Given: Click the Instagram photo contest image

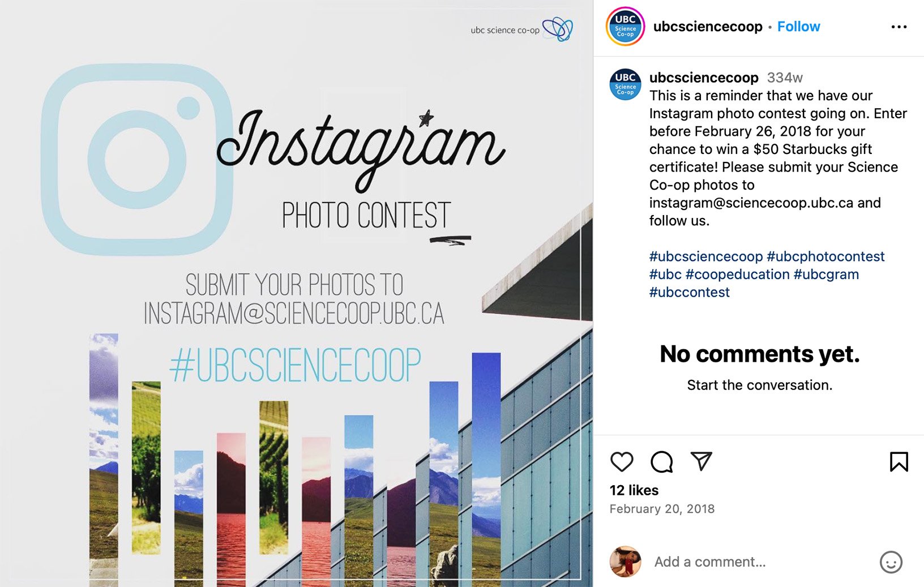Looking at the screenshot, I should (296, 293).
